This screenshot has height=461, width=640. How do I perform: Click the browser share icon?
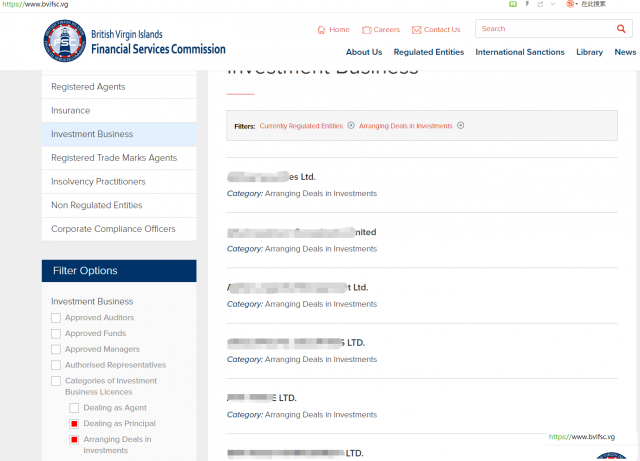(x=541, y=4)
